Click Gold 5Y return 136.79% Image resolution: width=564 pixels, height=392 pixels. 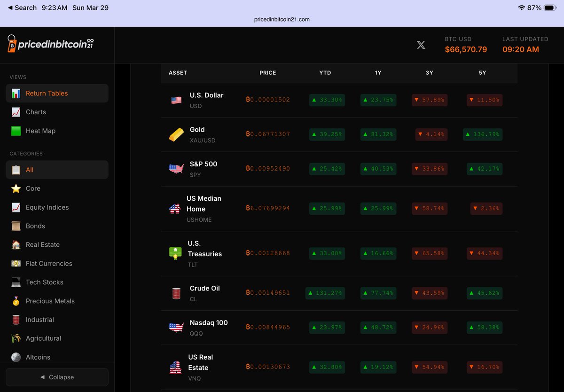[x=483, y=134]
